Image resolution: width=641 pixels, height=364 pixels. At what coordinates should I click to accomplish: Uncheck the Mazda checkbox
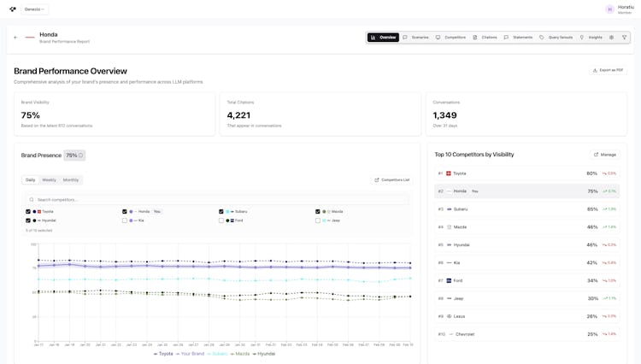coord(318,212)
